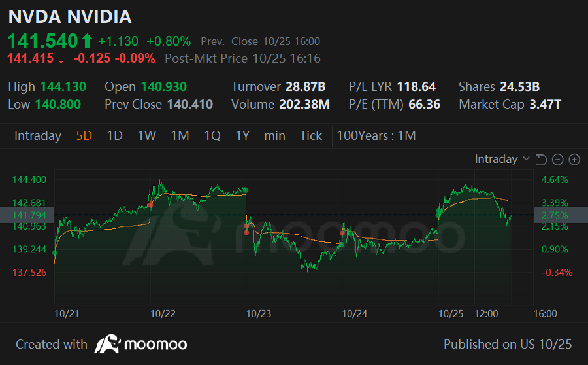Click the 137.526 price axis label

click(x=29, y=273)
